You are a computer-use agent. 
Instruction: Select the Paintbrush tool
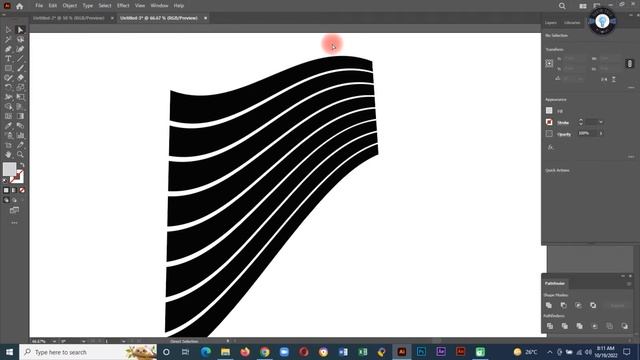tap(20, 68)
